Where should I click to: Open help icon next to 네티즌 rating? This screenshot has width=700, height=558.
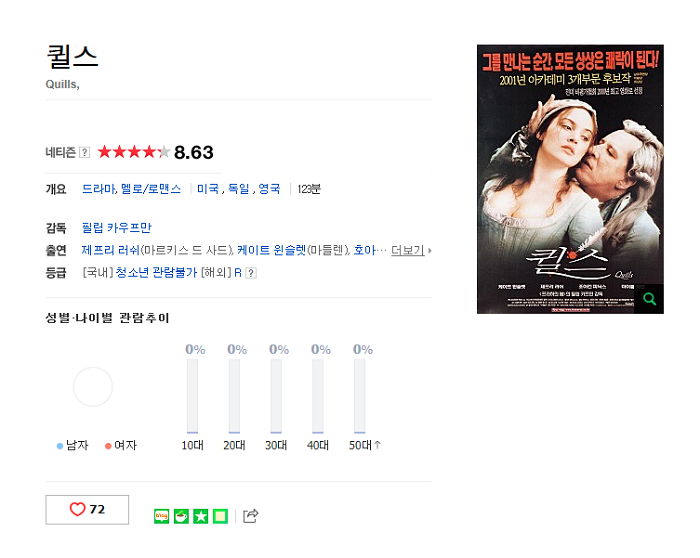(x=84, y=153)
